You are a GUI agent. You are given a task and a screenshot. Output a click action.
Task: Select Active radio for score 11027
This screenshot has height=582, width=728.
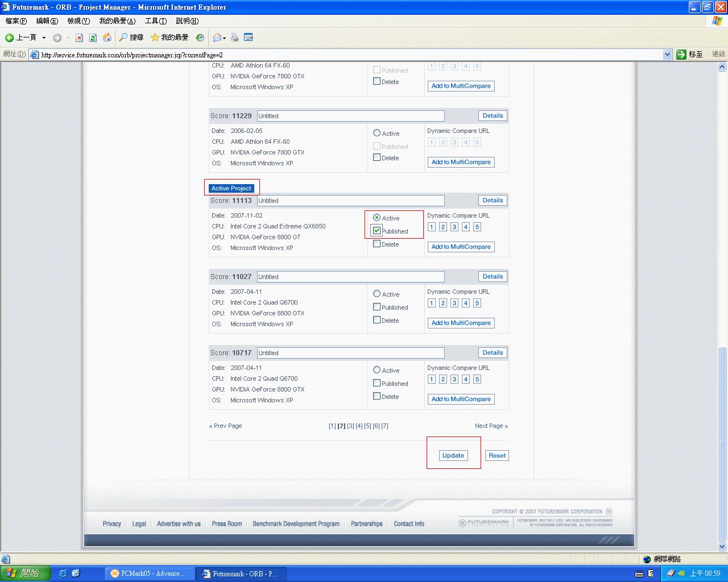click(x=377, y=294)
